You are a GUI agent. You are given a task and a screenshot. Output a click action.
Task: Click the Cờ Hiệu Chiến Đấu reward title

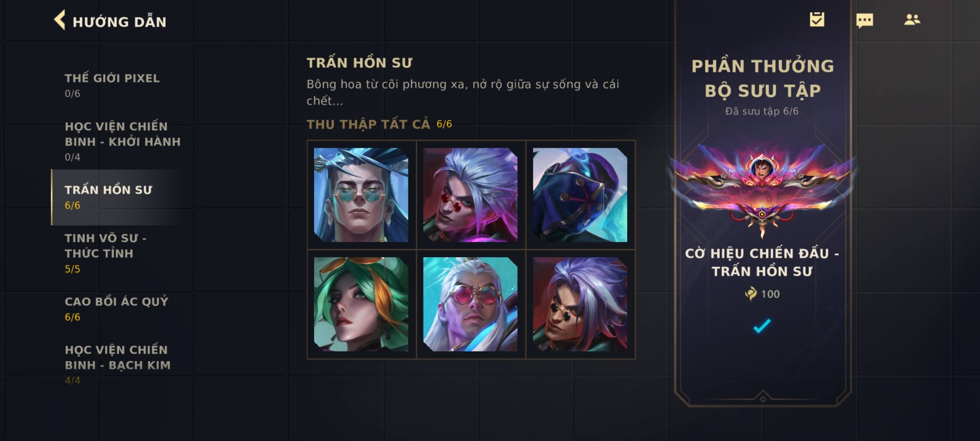click(x=762, y=262)
